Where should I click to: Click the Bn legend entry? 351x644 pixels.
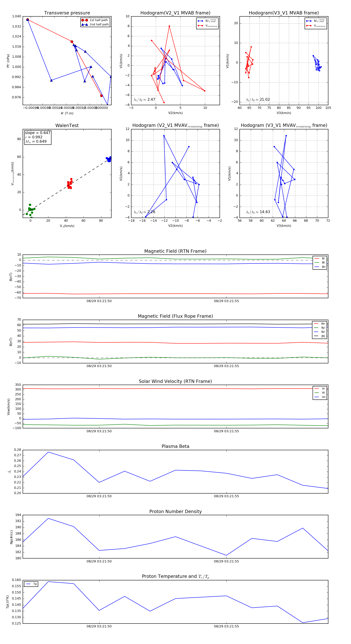pos(320,267)
